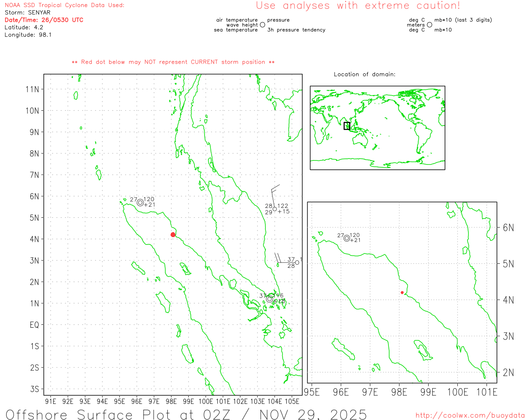Click the wave height legend circle

pos(262,25)
